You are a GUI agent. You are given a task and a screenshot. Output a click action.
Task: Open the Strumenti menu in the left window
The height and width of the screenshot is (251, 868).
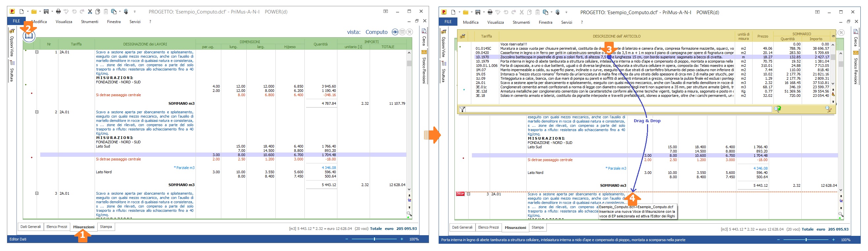point(89,22)
